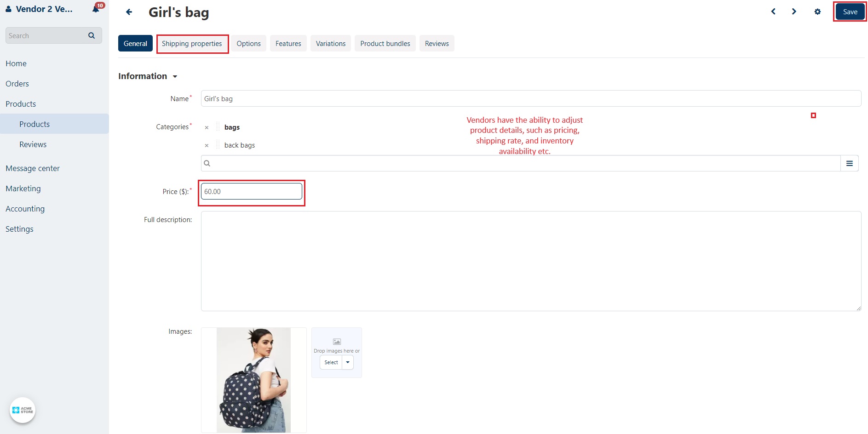Click the backpack product image thumbnail
Viewport: 868px width, 434px height.
[253, 380]
